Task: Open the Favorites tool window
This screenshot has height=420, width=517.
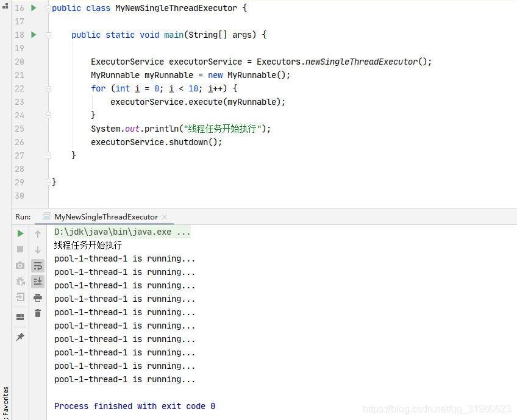Action: pos(5,402)
